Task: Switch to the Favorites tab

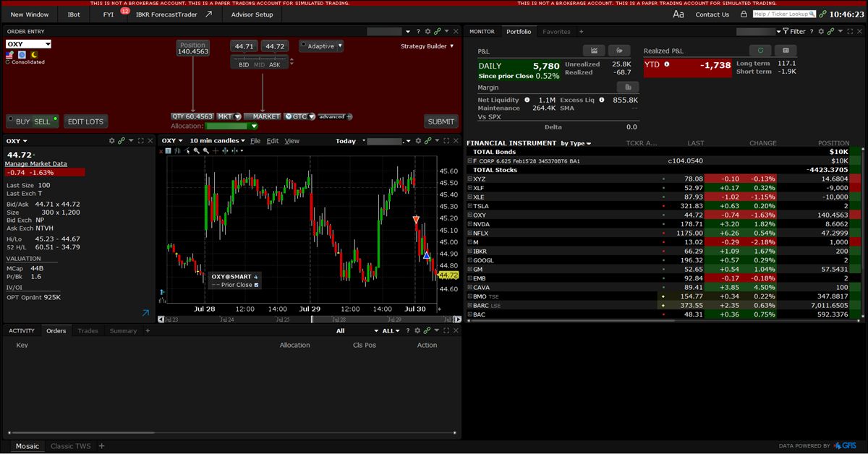Action: pyautogui.click(x=556, y=32)
